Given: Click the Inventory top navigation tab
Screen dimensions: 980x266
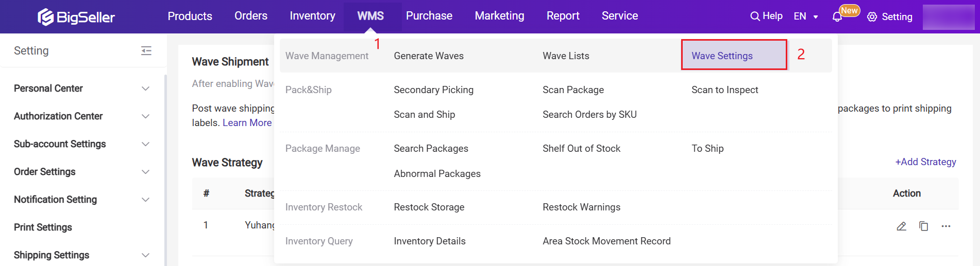Looking at the screenshot, I should point(312,16).
